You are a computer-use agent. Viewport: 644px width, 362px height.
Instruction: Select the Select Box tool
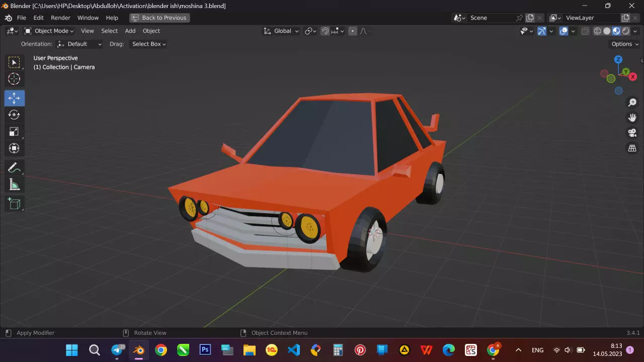click(x=14, y=62)
